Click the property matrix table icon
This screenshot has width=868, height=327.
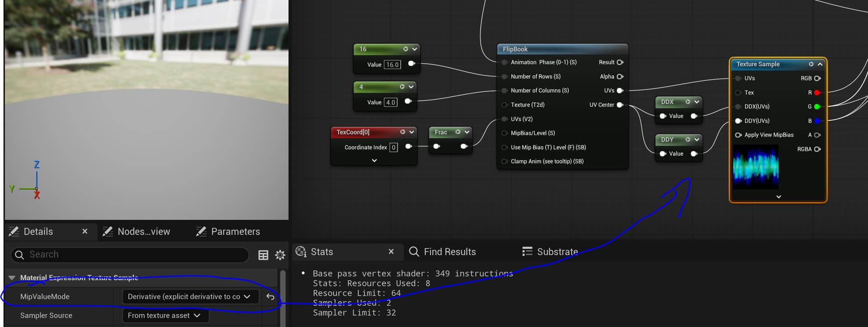[263, 255]
